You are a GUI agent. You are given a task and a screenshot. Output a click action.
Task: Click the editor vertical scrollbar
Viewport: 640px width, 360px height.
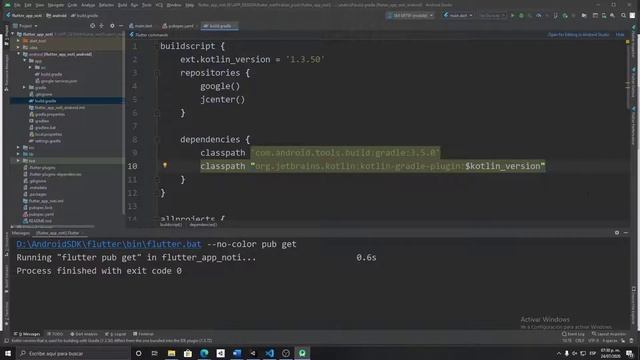pyautogui.click(x=628, y=76)
